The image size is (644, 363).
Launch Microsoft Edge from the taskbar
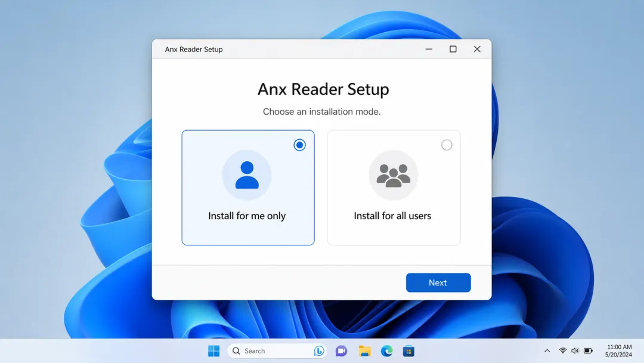pyautogui.click(x=386, y=350)
